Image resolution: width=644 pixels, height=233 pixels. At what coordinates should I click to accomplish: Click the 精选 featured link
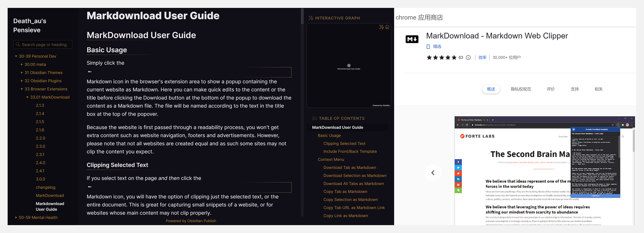click(x=437, y=47)
